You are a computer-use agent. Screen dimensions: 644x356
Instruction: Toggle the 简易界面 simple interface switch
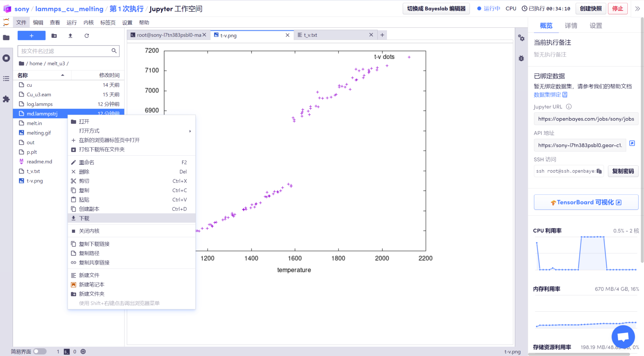tap(40, 351)
